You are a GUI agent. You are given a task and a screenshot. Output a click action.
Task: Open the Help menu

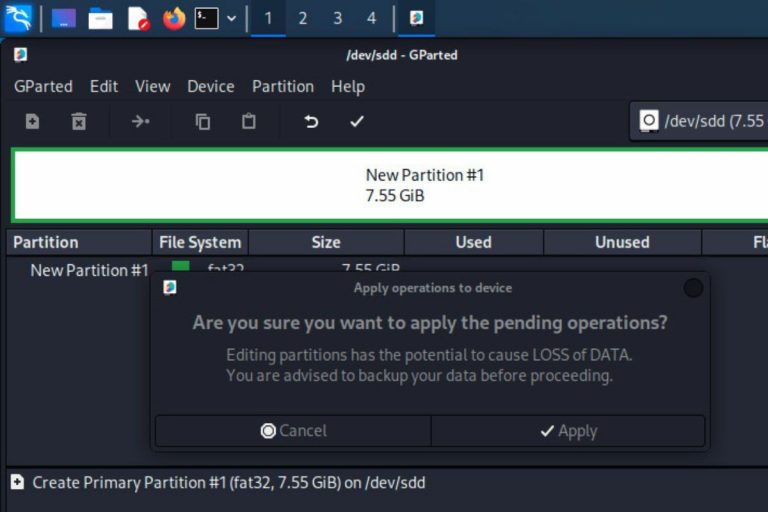pyautogui.click(x=348, y=87)
